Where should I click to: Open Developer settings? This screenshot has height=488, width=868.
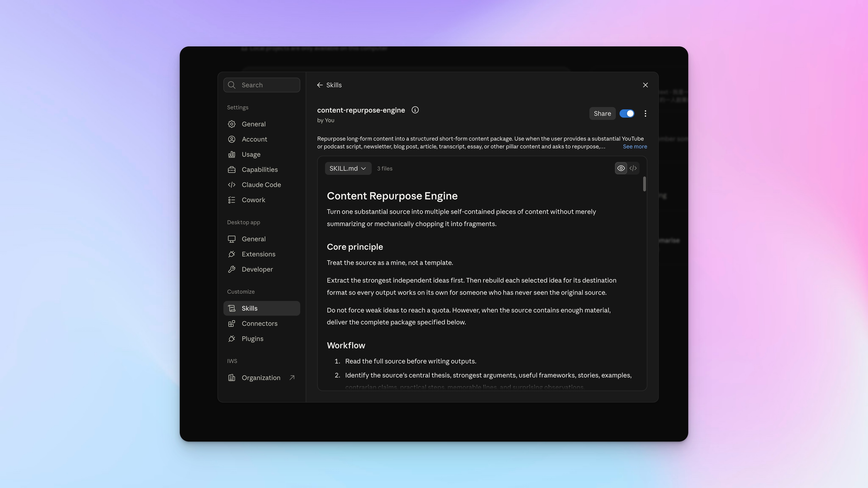click(262, 269)
